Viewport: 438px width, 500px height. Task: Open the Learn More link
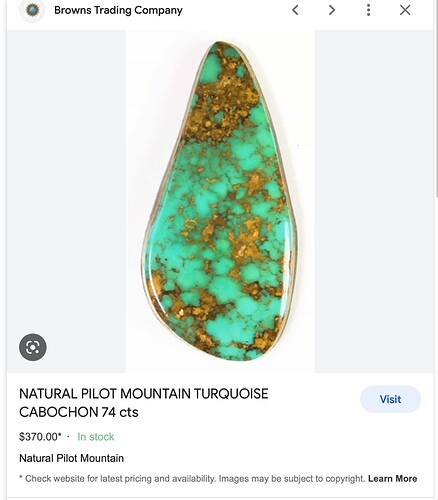click(392, 479)
